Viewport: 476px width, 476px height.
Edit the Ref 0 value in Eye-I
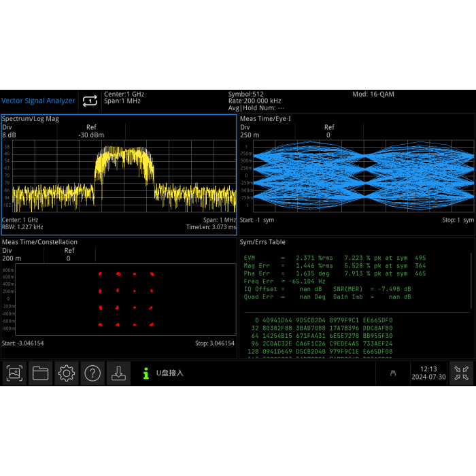pos(328,135)
